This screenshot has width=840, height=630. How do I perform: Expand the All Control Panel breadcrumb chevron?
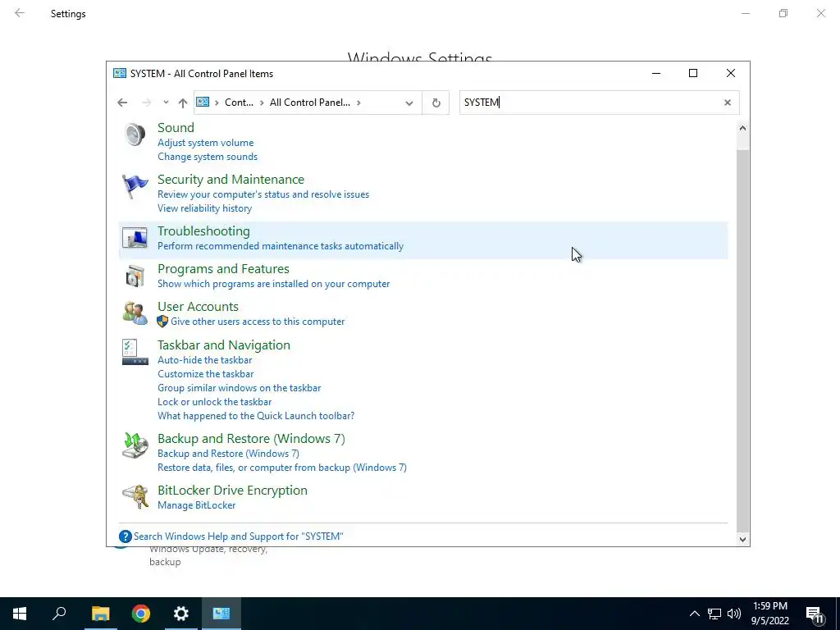click(358, 103)
